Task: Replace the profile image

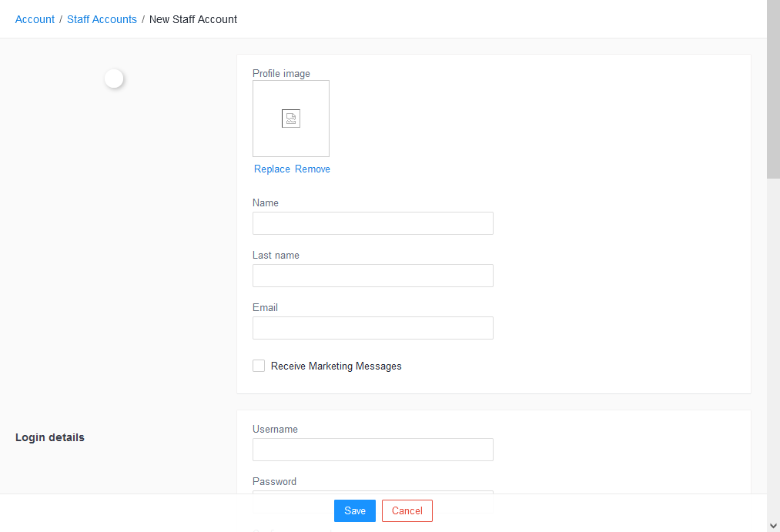Action: click(x=272, y=169)
